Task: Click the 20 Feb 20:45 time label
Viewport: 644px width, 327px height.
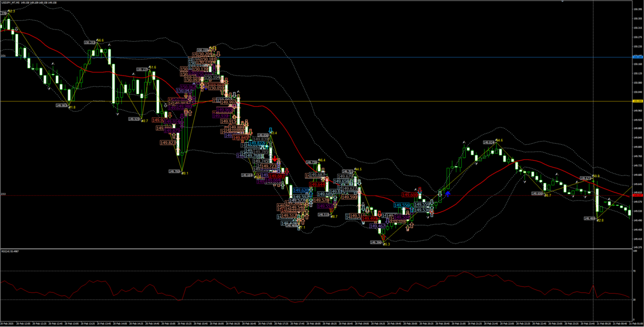Action: [x=443, y=324]
